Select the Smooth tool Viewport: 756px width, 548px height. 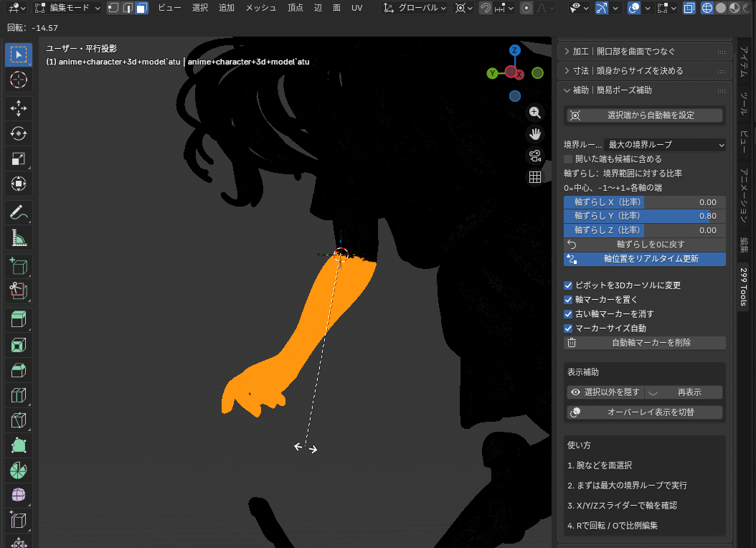[x=19, y=496]
